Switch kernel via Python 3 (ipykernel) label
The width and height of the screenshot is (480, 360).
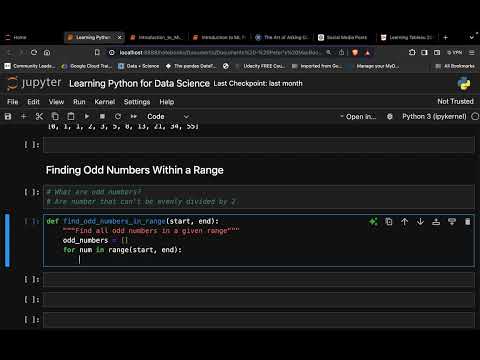[434, 116]
